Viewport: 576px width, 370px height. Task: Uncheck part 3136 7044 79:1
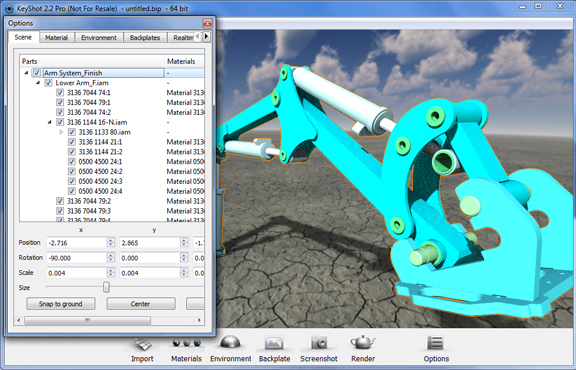pos(60,103)
